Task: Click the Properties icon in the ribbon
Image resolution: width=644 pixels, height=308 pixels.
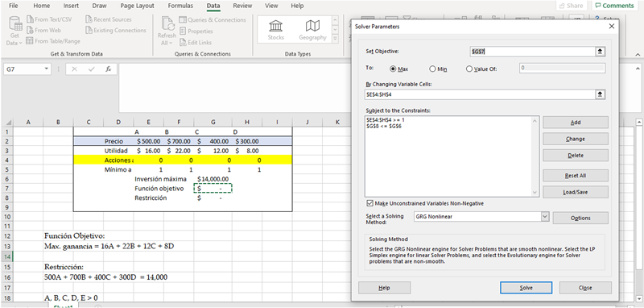Action: (183, 31)
